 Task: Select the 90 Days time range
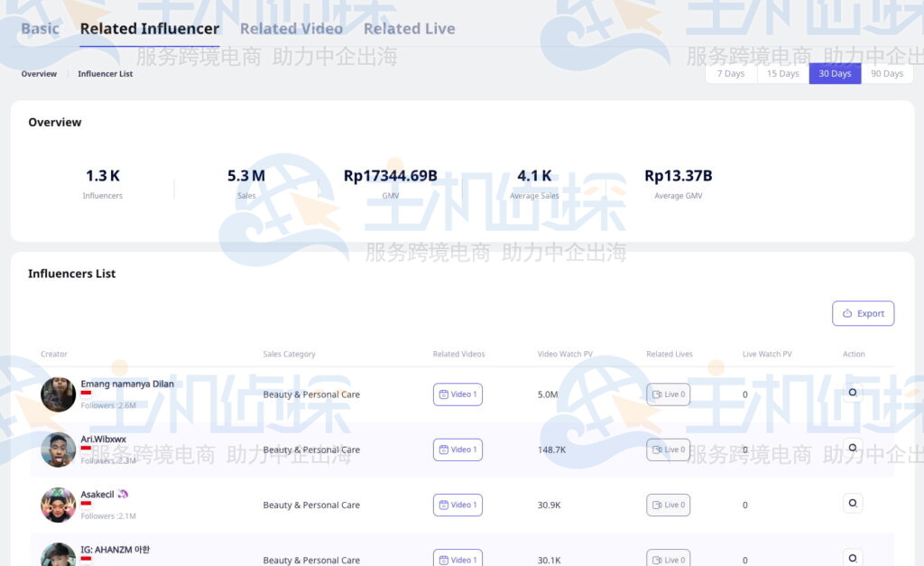886,74
